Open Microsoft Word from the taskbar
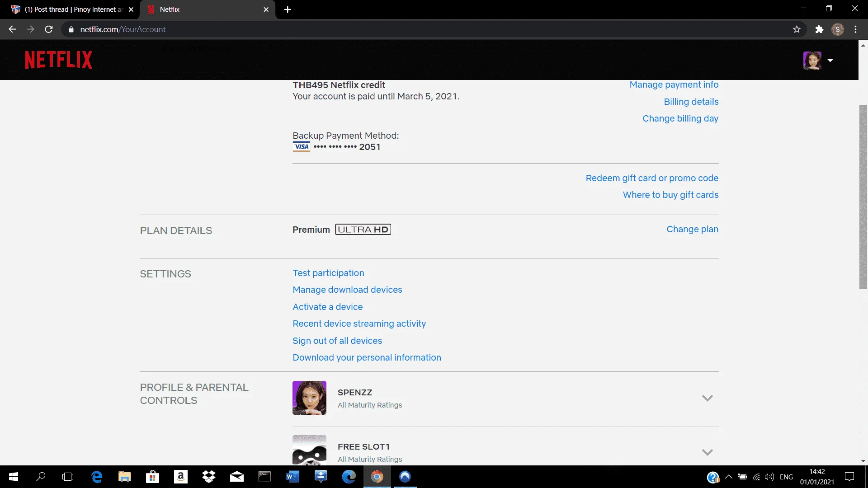The width and height of the screenshot is (868, 488). pos(292,477)
